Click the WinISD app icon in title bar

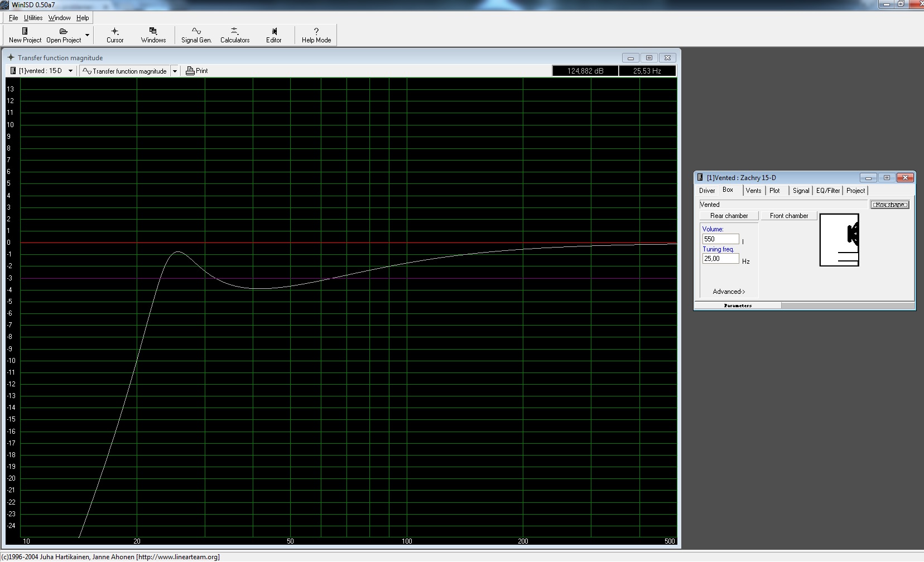pyautogui.click(x=5, y=4)
